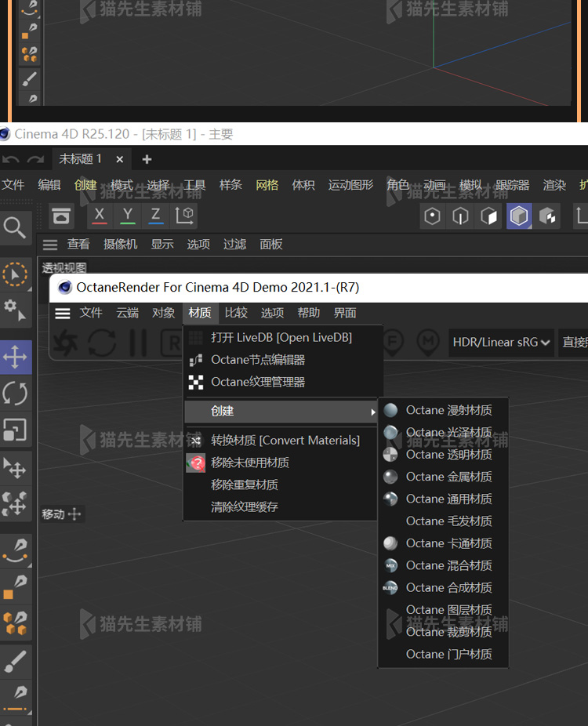Open Octane 文件 menu
588x726 pixels.
click(91, 313)
